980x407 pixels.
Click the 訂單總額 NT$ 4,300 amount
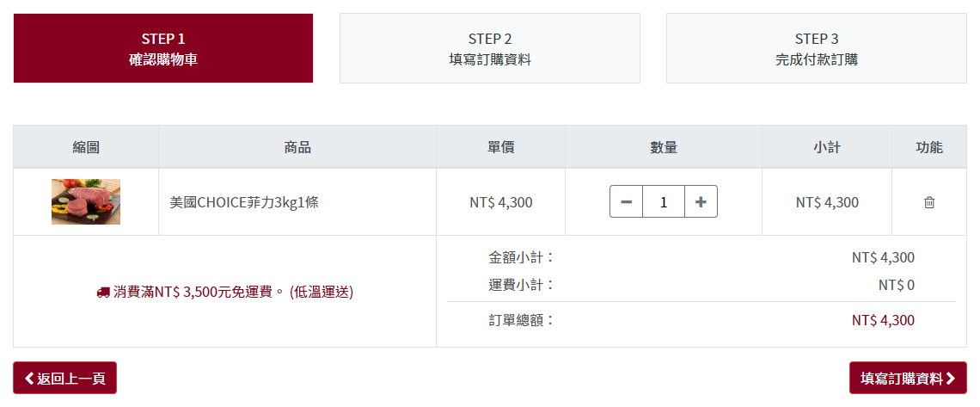tap(883, 321)
